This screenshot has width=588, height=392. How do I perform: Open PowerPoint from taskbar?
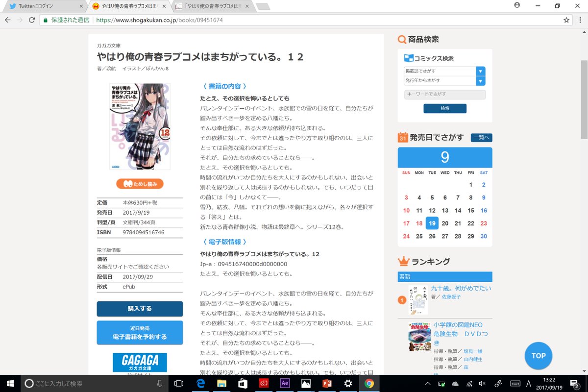(x=327, y=383)
